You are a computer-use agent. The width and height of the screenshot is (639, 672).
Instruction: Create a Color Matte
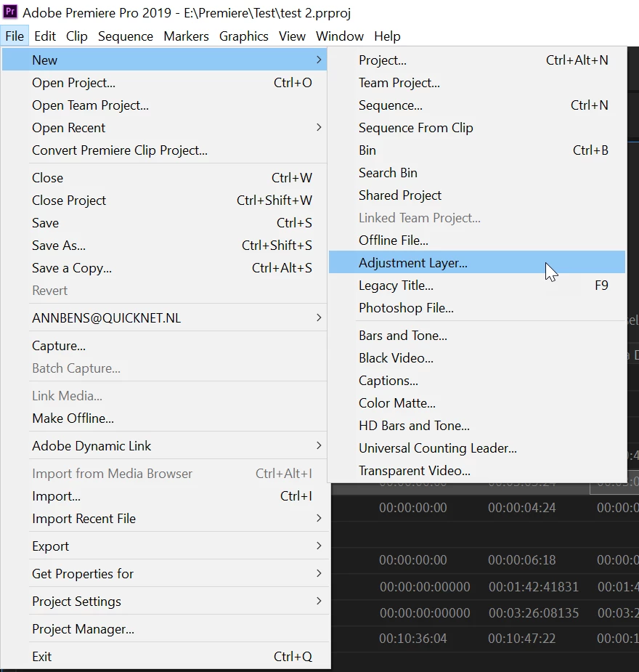(x=476, y=403)
